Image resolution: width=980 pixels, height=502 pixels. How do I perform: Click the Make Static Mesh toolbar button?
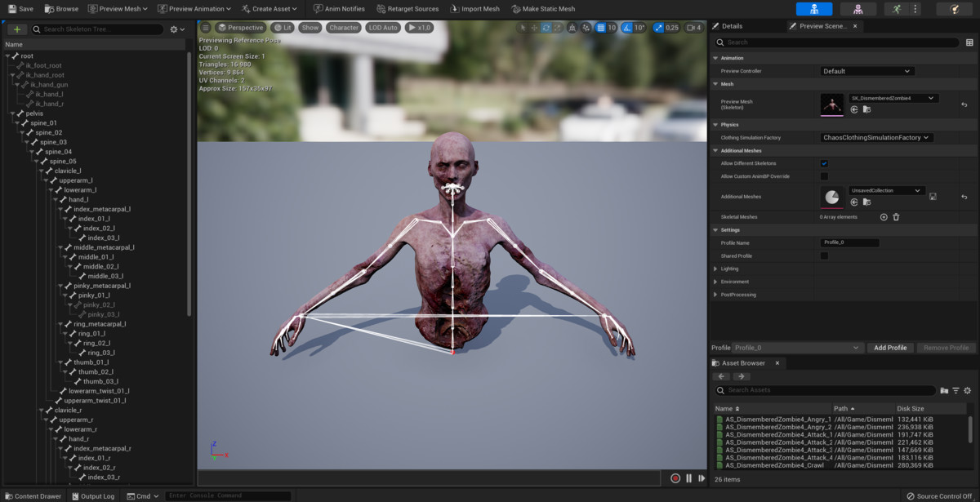tap(543, 9)
